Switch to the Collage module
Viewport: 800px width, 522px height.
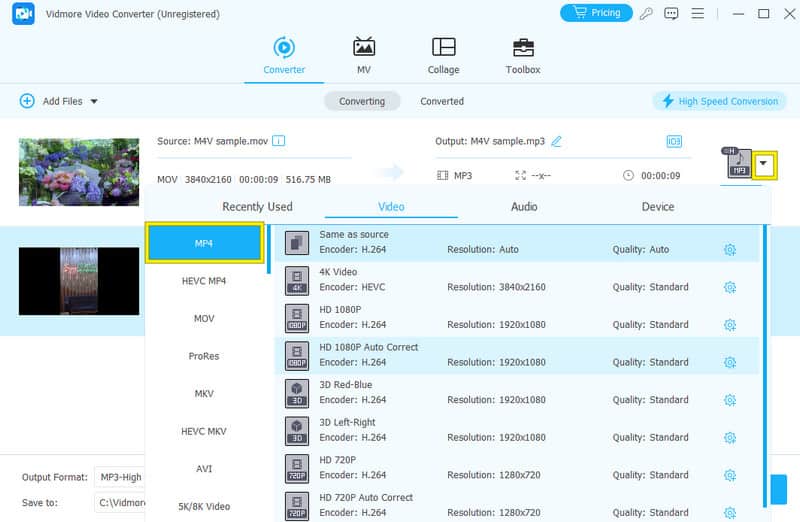pyautogui.click(x=443, y=56)
